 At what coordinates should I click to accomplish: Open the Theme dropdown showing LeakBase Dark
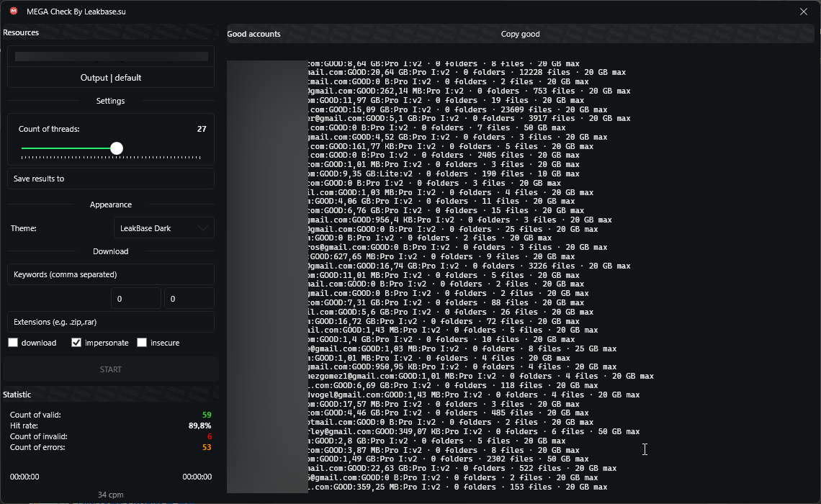[x=164, y=228]
